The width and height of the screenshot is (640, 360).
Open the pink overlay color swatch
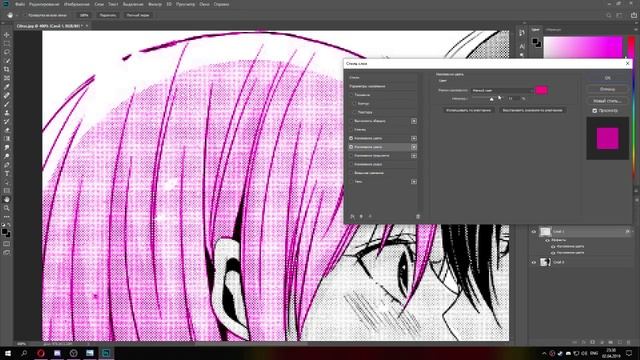click(541, 90)
